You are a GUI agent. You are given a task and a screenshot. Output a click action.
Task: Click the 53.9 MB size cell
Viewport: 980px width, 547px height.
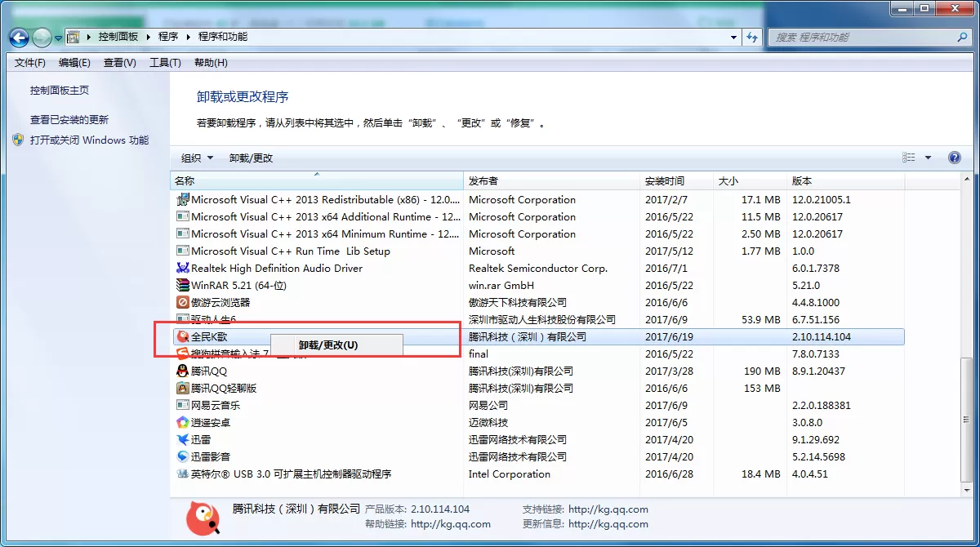(x=761, y=319)
